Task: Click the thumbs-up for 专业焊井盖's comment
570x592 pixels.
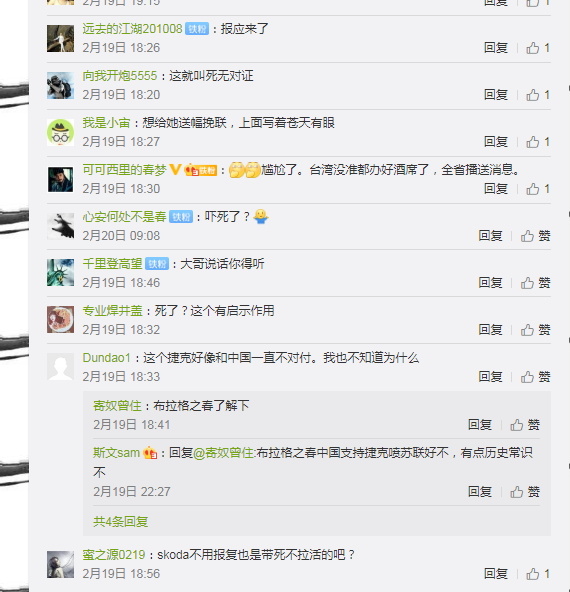Action: tap(535, 330)
